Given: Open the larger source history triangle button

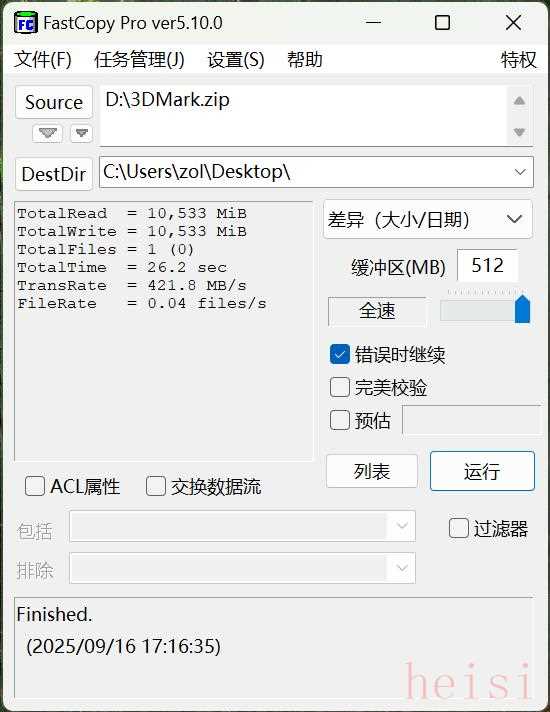Looking at the screenshot, I should click(x=48, y=133).
